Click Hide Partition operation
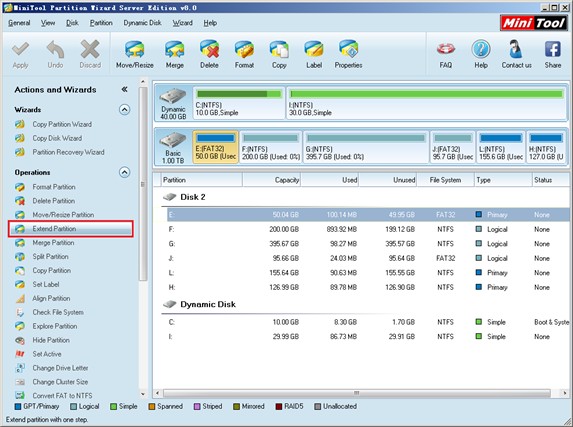573x427 pixels. point(51,340)
